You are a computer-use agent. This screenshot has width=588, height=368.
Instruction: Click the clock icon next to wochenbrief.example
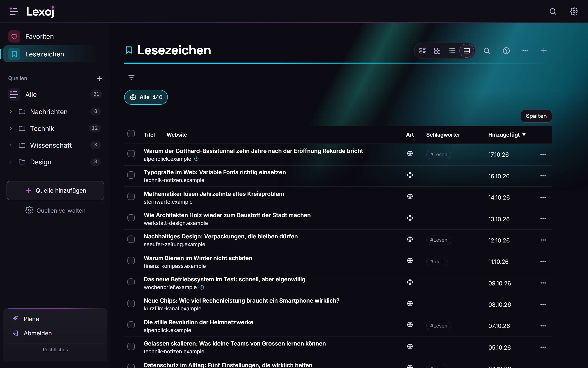pos(202,287)
